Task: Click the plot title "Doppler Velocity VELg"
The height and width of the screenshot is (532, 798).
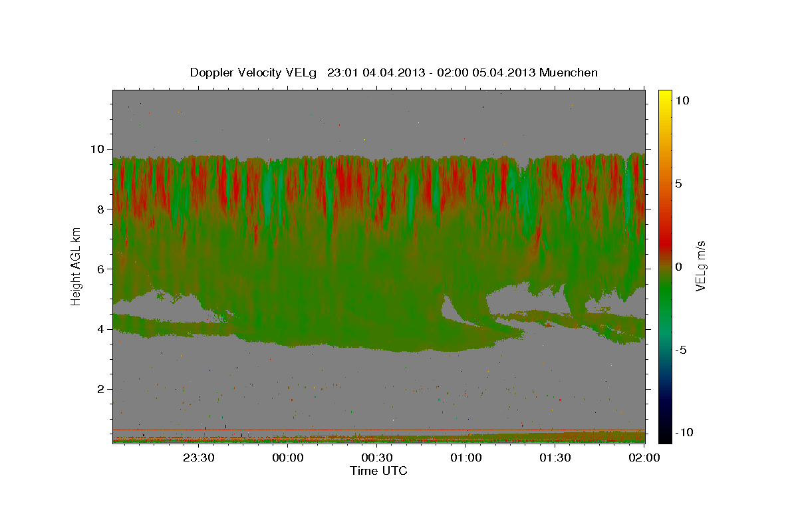Action: pos(255,72)
